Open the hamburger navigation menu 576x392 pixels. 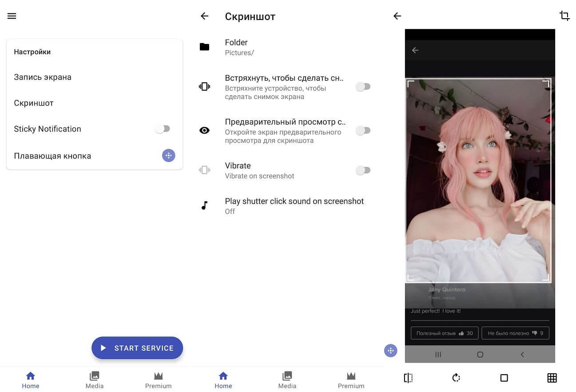[x=12, y=16]
